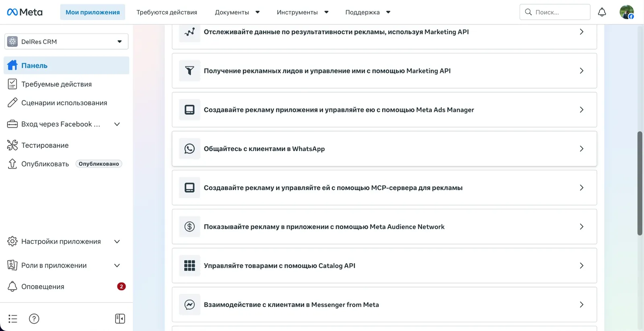644x331 pixels.
Task: Open the Meta Audience Network card chevron
Action: click(x=582, y=227)
